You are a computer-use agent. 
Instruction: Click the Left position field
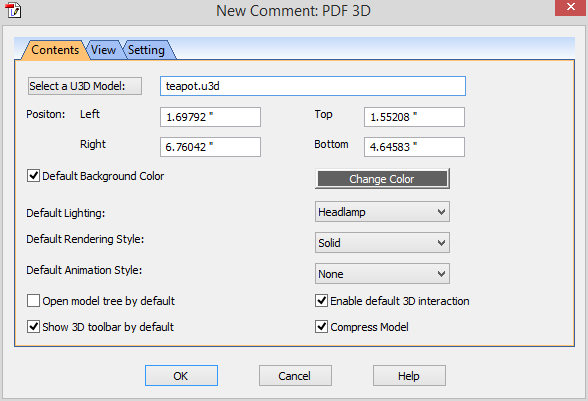coord(210,117)
